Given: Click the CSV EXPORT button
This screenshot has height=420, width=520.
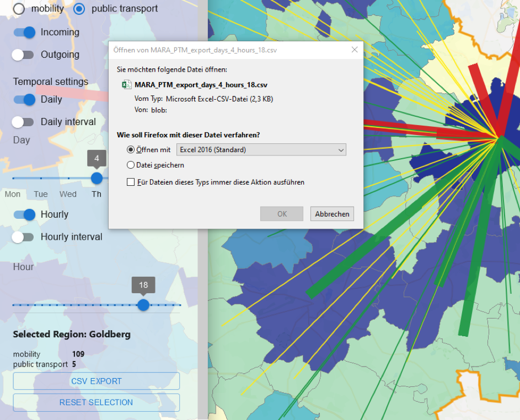Looking at the screenshot, I should coord(97,381).
